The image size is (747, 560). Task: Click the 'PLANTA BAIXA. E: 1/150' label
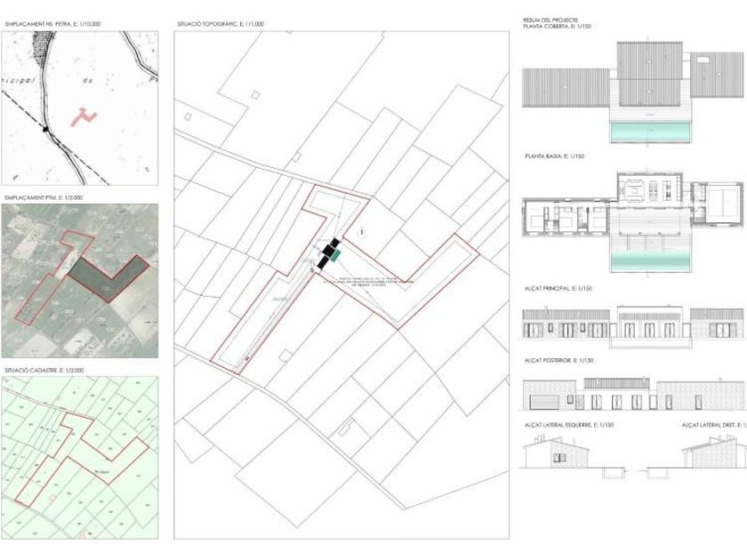[x=554, y=156]
